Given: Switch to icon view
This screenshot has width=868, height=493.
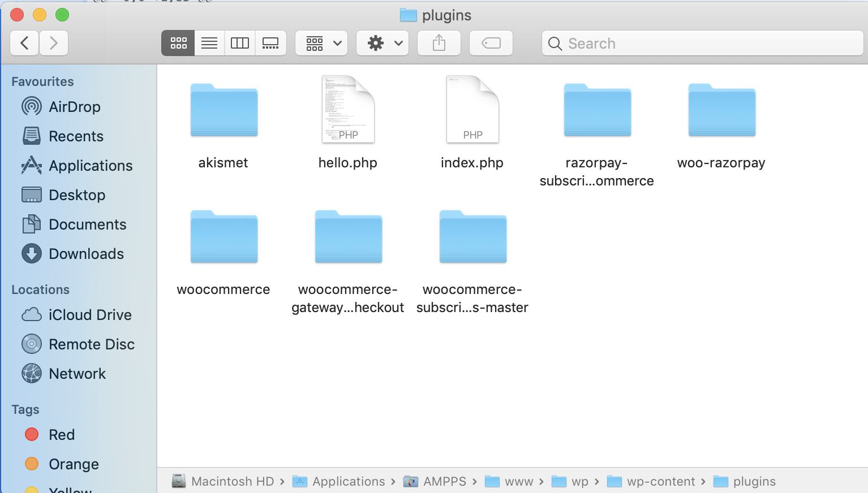Looking at the screenshot, I should (178, 43).
